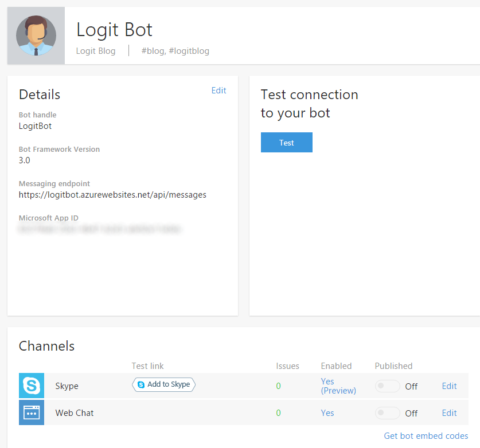Viewport: 480px width, 448px height.
Task: Click the Skype channel icon
Action: pos(32,386)
